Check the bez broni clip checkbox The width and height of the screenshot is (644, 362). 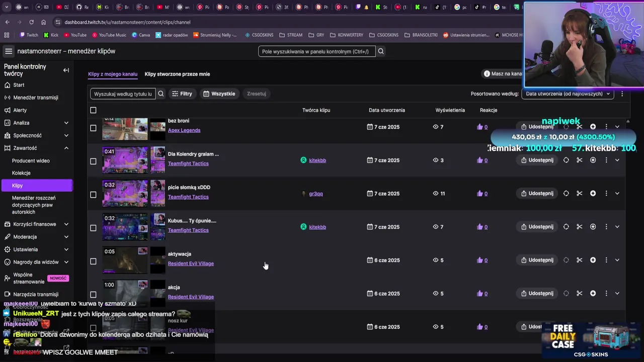pos(93,128)
